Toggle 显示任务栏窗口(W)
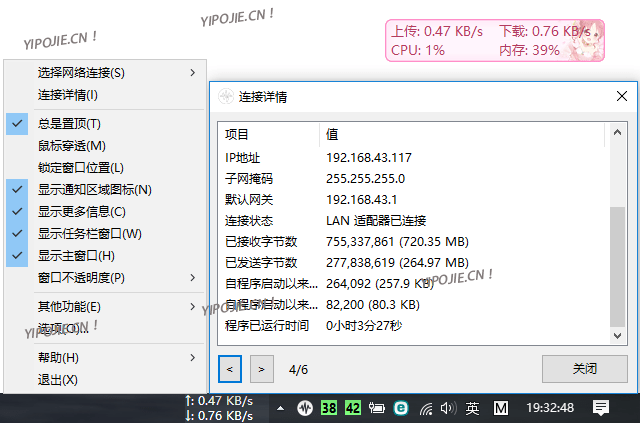Viewport: 640px width, 423px height. pyautogui.click(x=105, y=234)
